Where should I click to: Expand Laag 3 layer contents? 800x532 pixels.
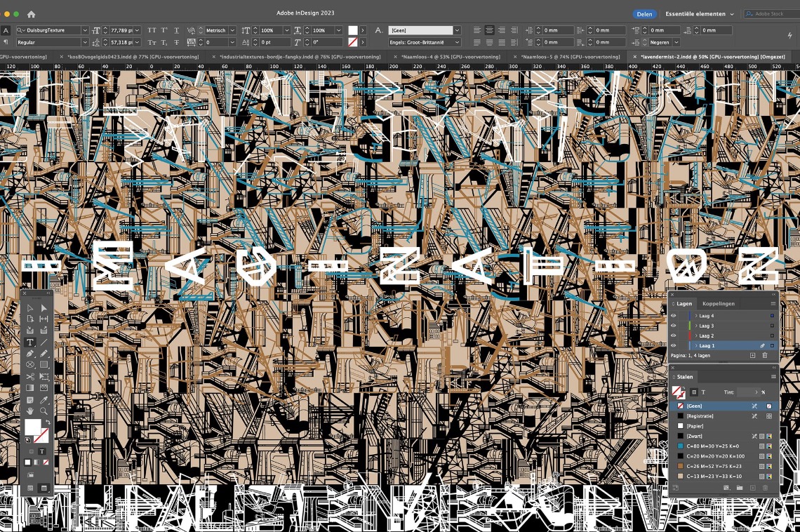(696, 326)
